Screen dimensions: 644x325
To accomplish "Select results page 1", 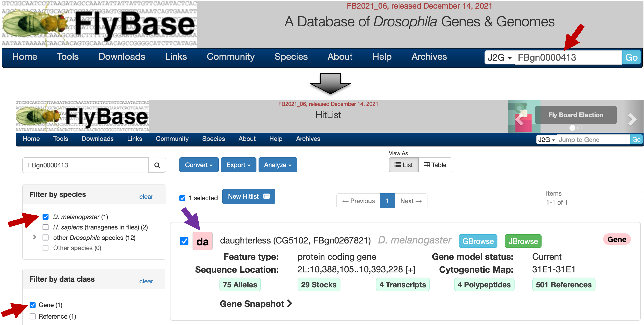I will point(387,201).
